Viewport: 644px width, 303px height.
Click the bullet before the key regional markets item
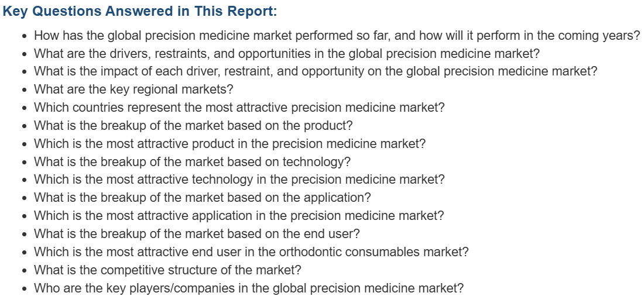pyautogui.click(x=25, y=90)
